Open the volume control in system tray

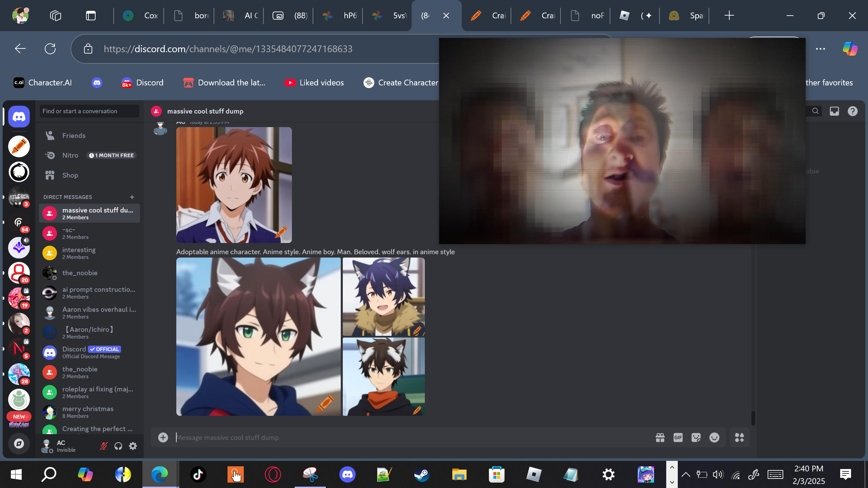click(x=718, y=474)
